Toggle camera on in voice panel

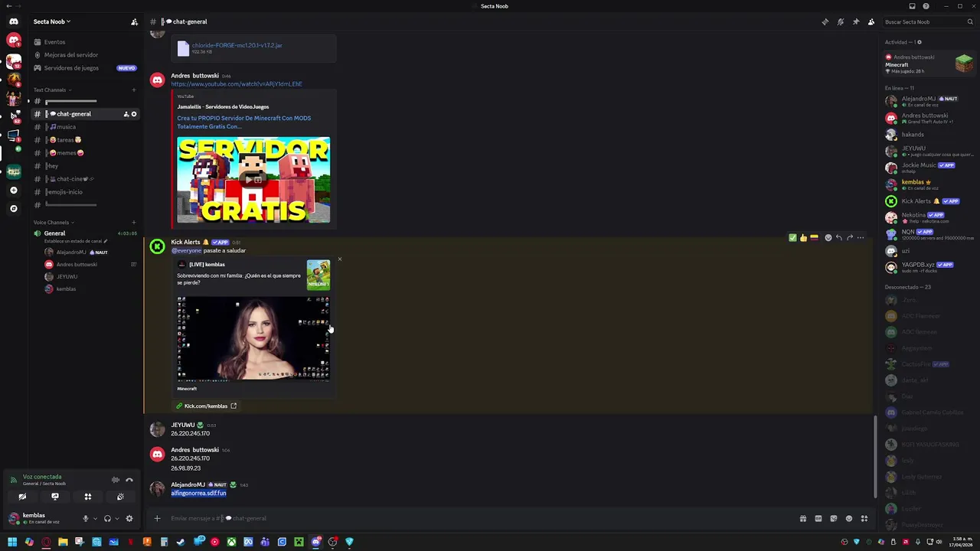(x=22, y=497)
